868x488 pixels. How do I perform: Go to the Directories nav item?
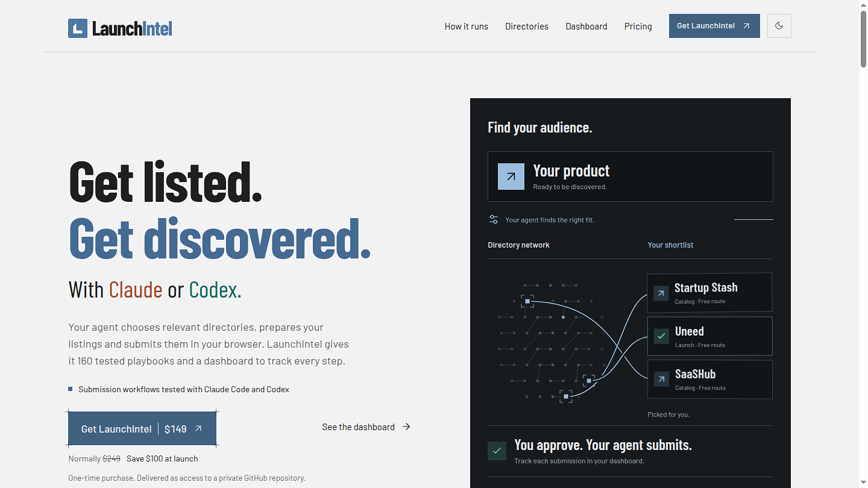pos(527,27)
